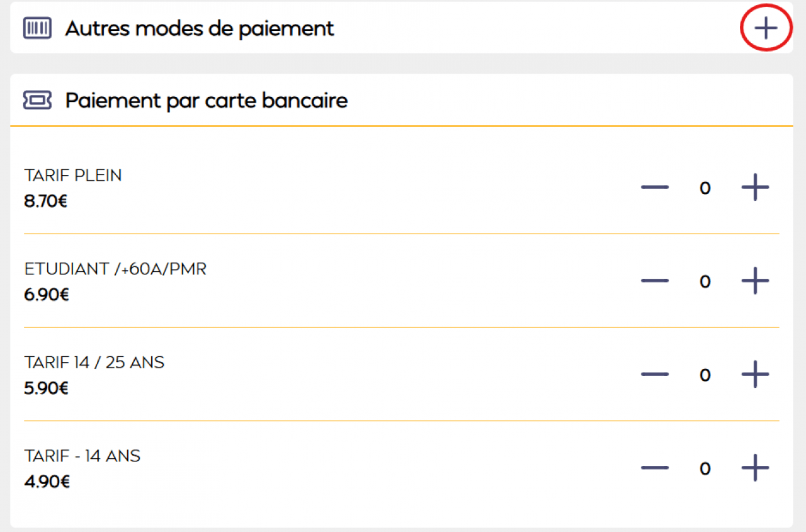Select the ETUDIANT /+60A/PMR 6.90€ label
The image size is (806, 532).
tap(115, 281)
